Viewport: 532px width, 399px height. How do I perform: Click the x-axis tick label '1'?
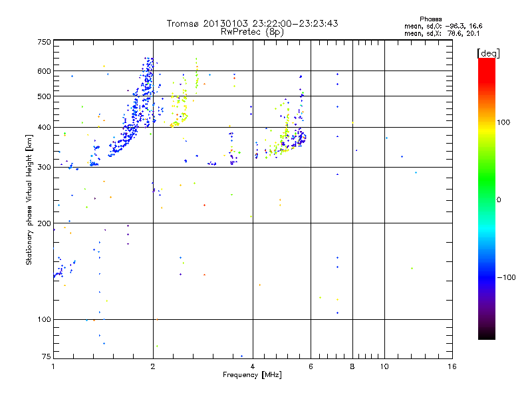(x=53, y=366)
